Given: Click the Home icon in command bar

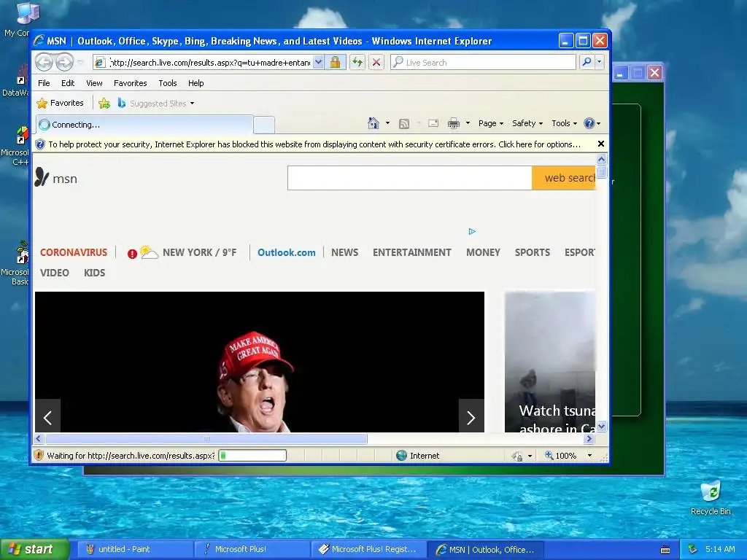Looking at the screenshot, I should (373, 123).
